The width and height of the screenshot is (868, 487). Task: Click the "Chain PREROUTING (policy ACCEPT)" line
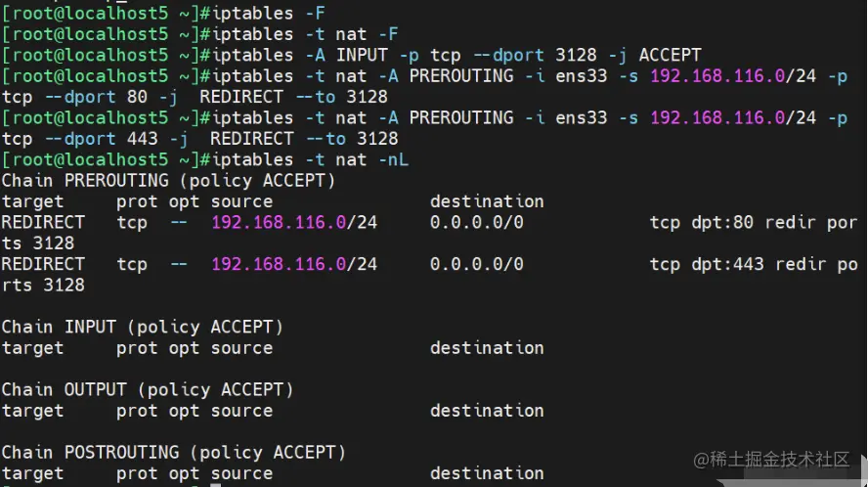pyautogui.click(x=168, y=181)
